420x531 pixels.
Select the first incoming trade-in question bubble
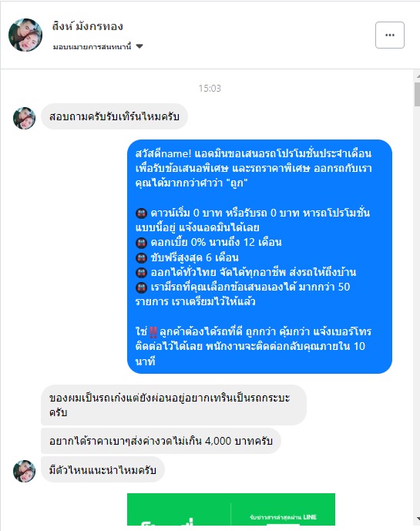point(114,116)
